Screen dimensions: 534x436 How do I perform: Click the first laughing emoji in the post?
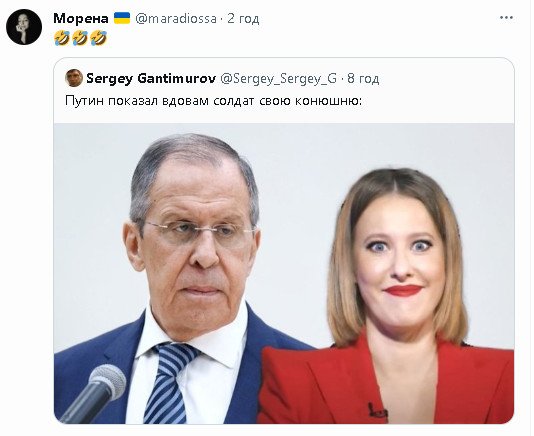pyautogui.click(x=62, y=38)
